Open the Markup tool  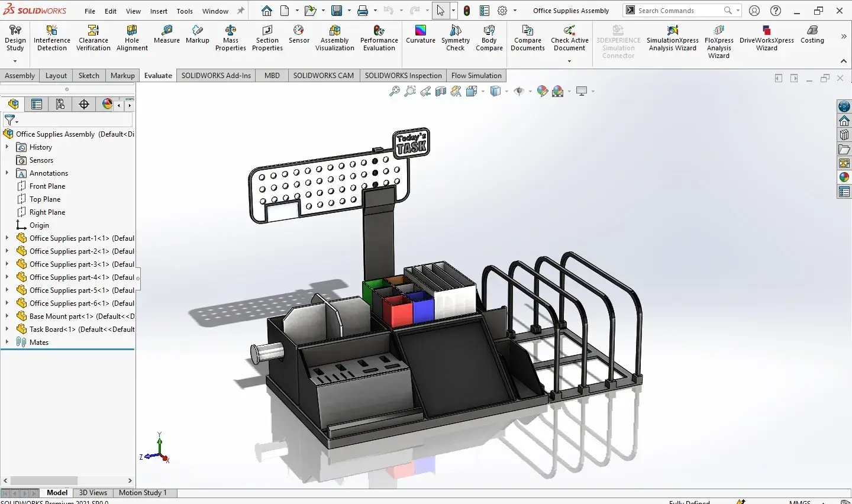[198, 35]
